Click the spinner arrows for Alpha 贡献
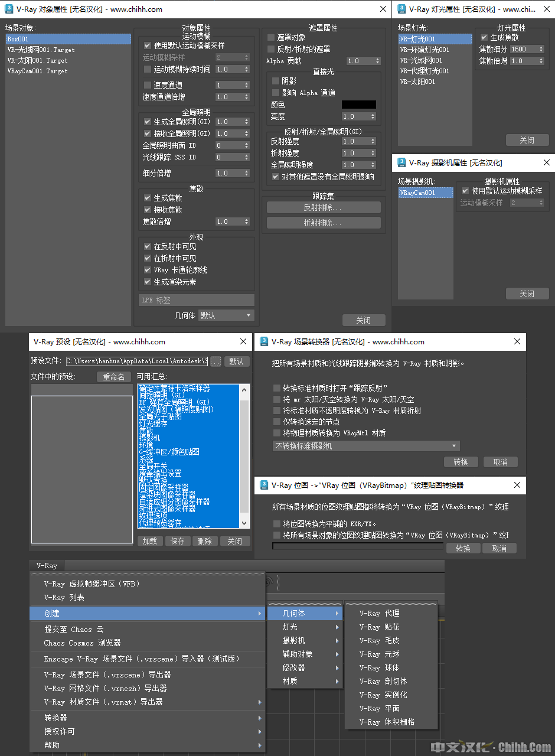555x756 pixels. pos(377,61)
